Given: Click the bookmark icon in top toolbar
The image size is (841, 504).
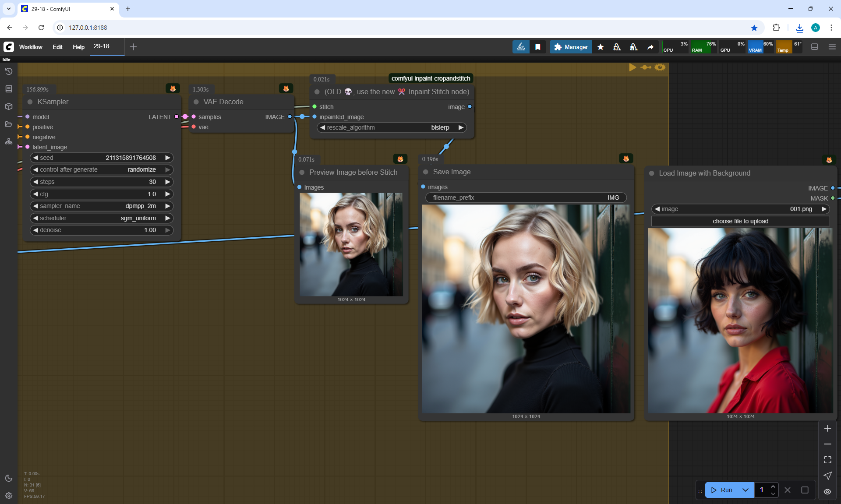Looking at the screenshot, I should tap(538, 47).
